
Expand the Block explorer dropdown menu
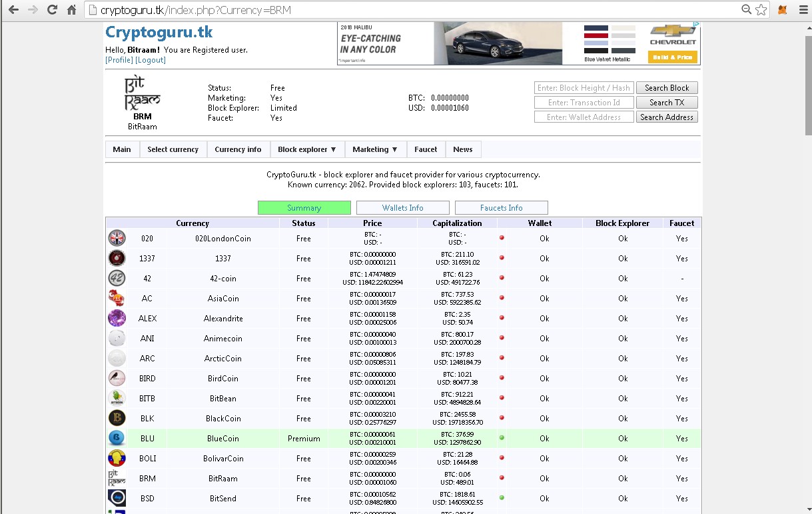click(307, 149)
